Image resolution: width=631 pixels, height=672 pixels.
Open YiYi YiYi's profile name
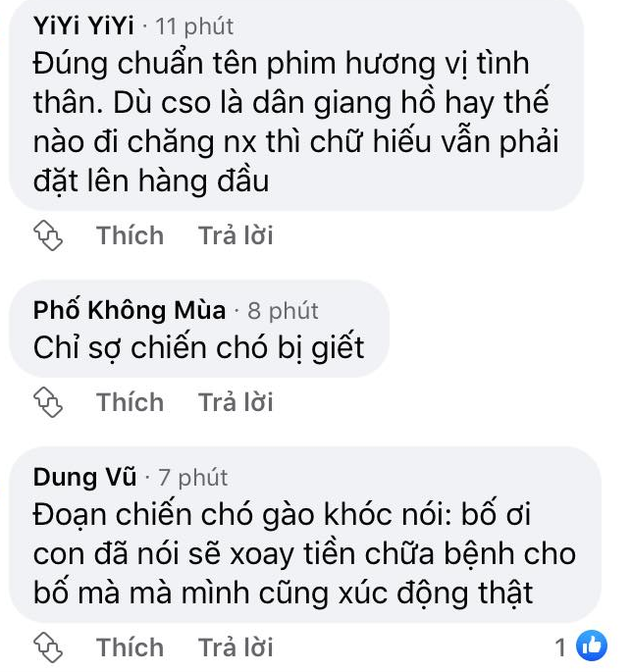click(83, 26)
